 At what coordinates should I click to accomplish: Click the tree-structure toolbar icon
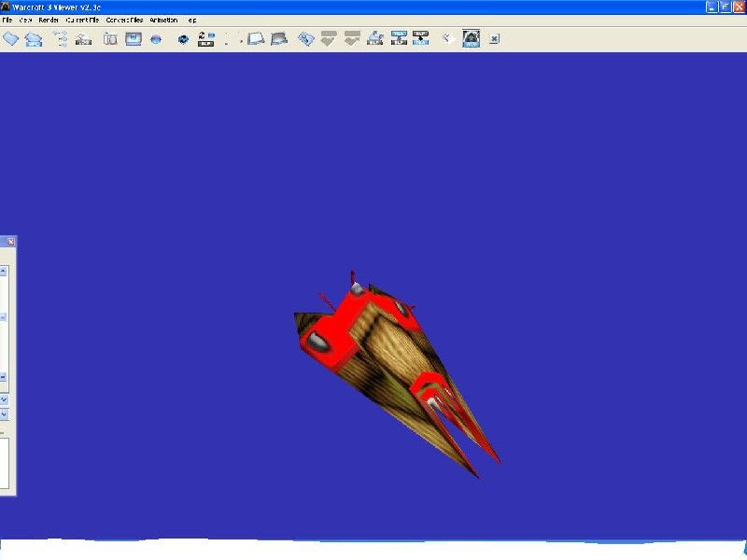[x=61, y=38]
